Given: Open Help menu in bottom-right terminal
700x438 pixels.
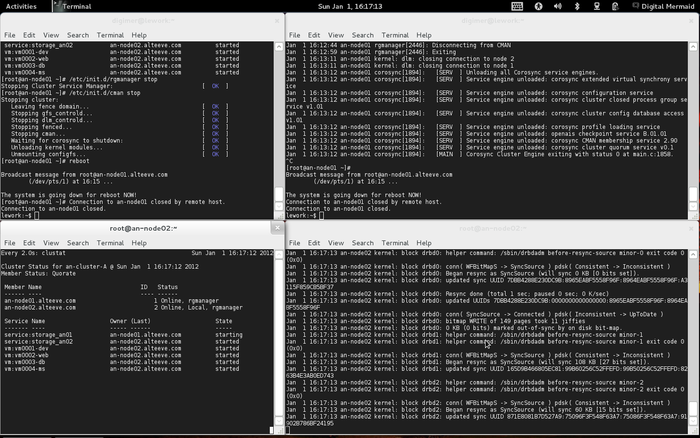Looking at the screenshot, I should pyautogui.click(x=424, y=241).
